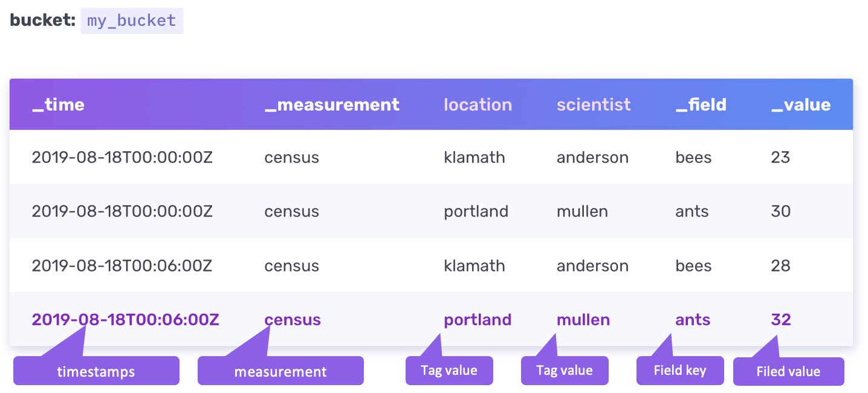Click the _time column header
Screen dimensions: 868x393
click(58, 105)
